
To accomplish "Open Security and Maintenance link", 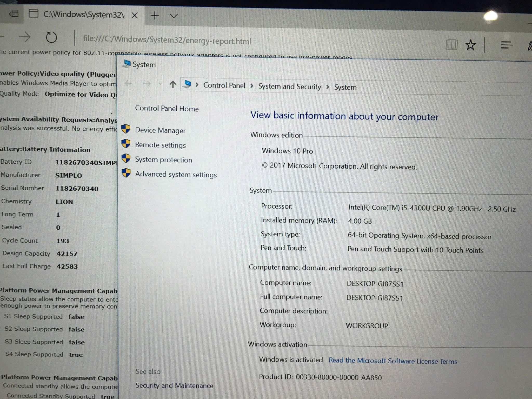I will coord(174,385).
